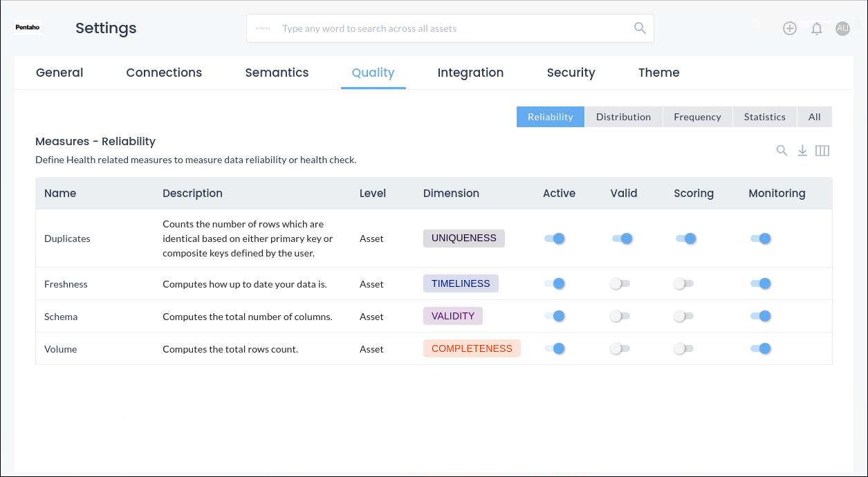Disable Active toggle for Duplicates
The width and height of the screenshot is (868, 477).
coord(555,238)
